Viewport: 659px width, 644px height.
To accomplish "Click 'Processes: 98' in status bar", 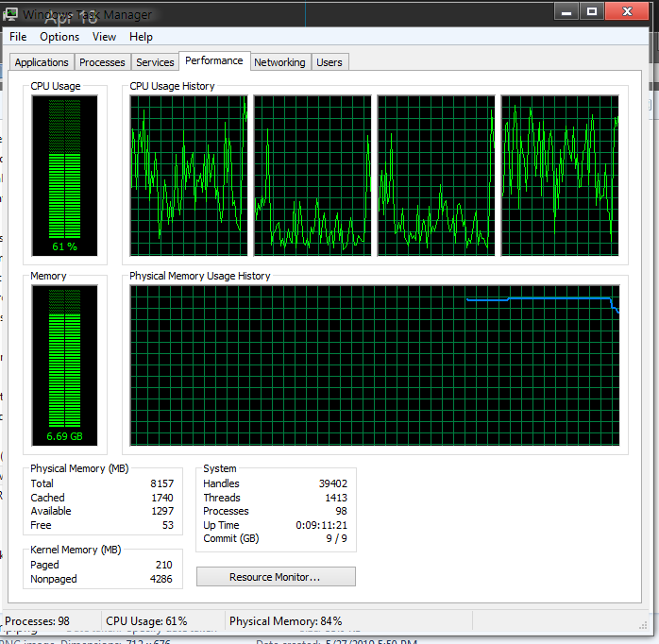I will pos(38,621).
